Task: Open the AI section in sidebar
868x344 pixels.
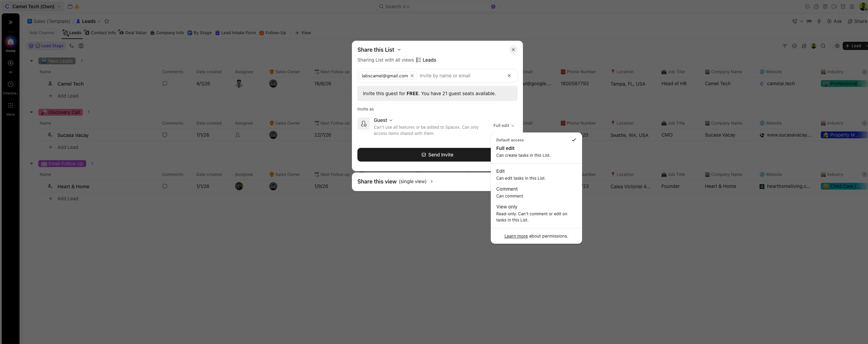Action: coord(11,66)
